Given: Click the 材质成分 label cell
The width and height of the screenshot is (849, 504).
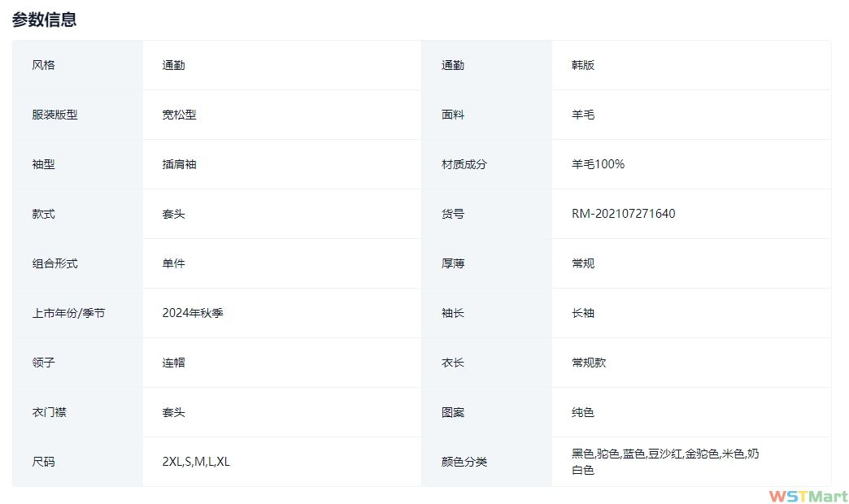Looking at the screenshot, I should (464, 164).
